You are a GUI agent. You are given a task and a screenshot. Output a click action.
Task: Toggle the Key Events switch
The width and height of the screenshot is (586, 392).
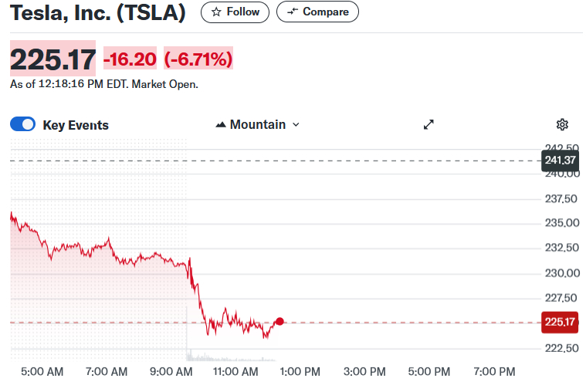[23, 125]
